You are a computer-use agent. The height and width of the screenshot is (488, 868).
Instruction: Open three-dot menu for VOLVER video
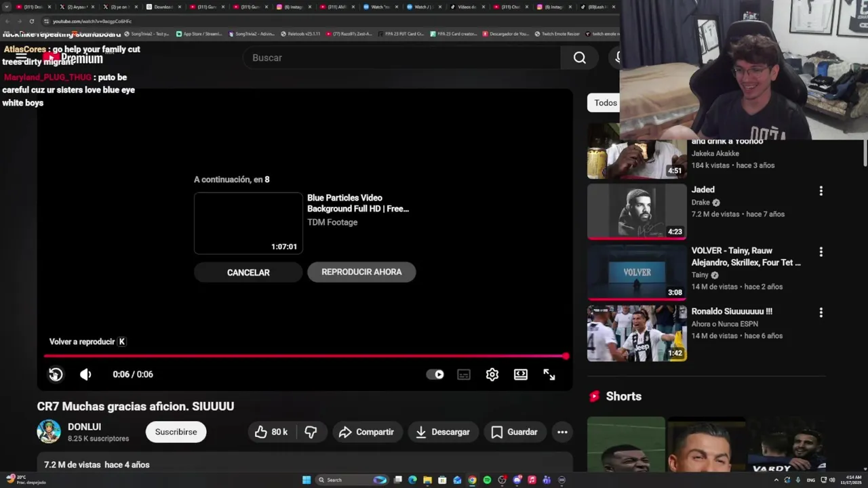[821, 252]
